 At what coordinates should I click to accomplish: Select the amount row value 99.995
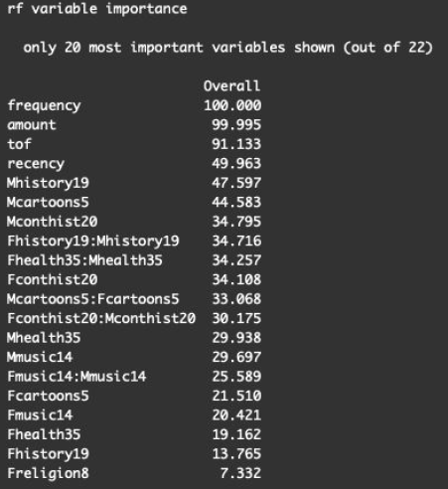click(236, 125)
